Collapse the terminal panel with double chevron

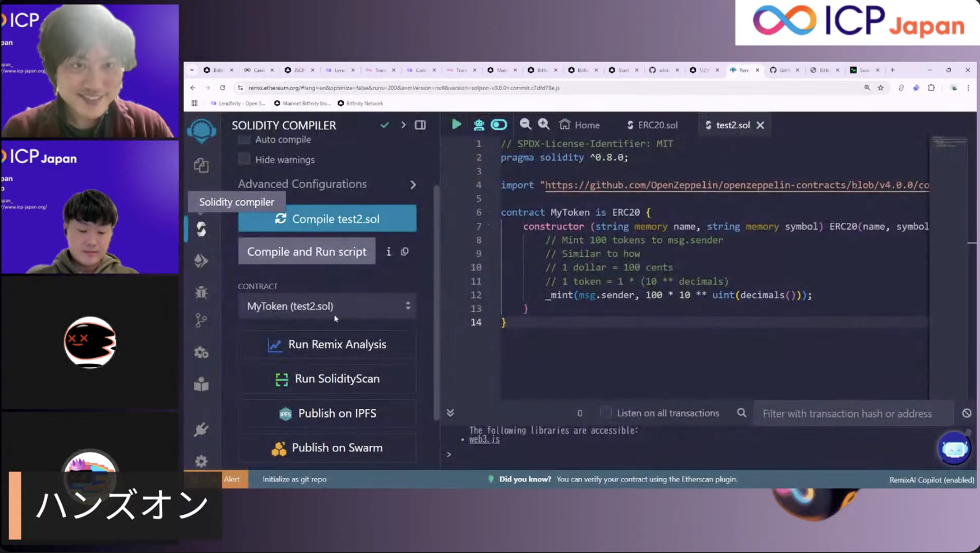click(x=450, y=413)
